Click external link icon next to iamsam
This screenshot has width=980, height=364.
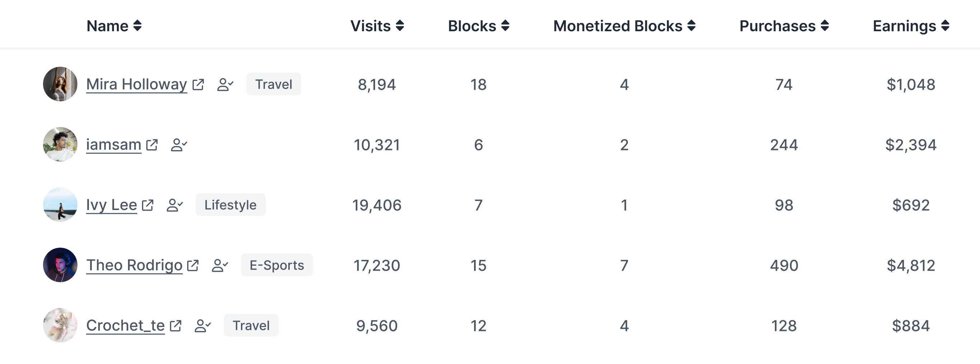152,145
